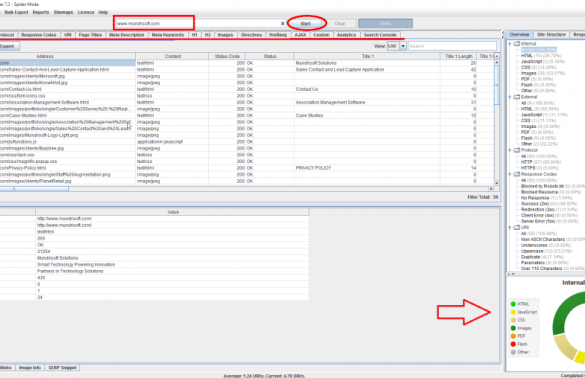Switch to the Meta Description tab
The width and height of the screenshot is (585, 378).
[126, 35]
